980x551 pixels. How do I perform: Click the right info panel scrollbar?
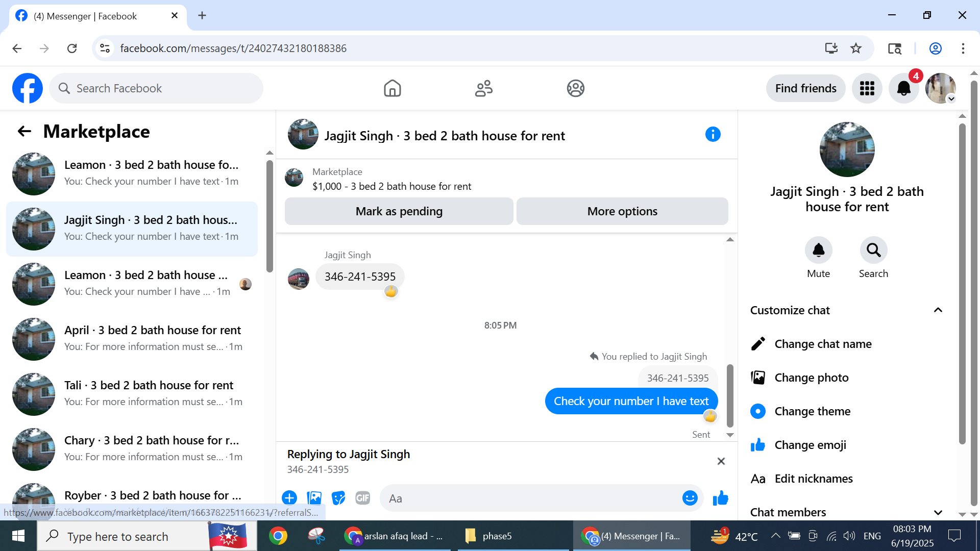coord(962,284)
